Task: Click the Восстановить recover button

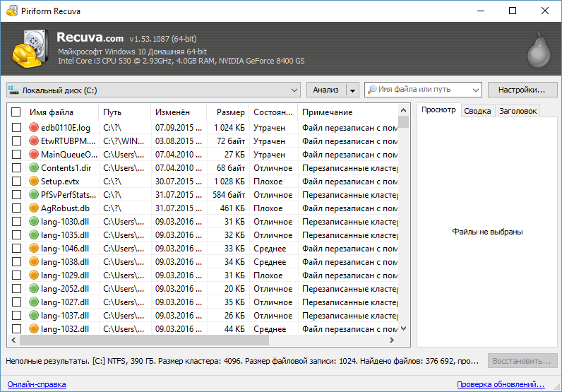Action: point(522,361)
